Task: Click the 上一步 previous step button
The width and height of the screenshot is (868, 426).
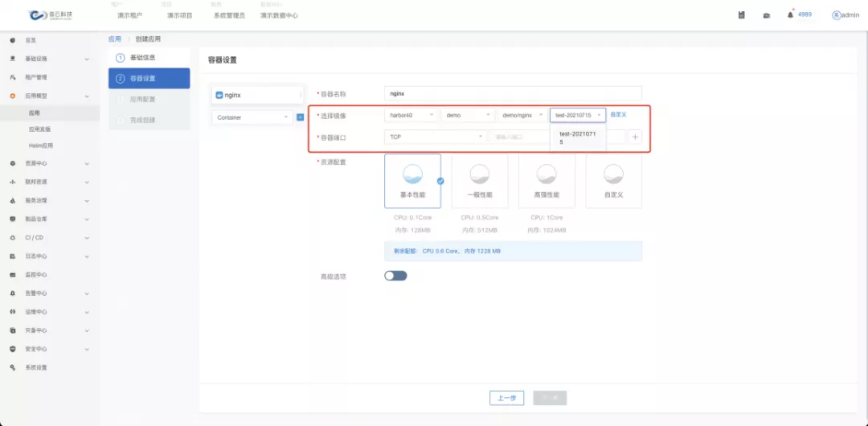Action: [506, 398]
